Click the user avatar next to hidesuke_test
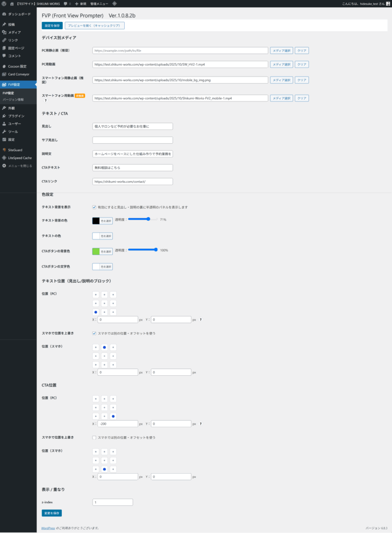392x533 pixels. click(x=388, y=3)
